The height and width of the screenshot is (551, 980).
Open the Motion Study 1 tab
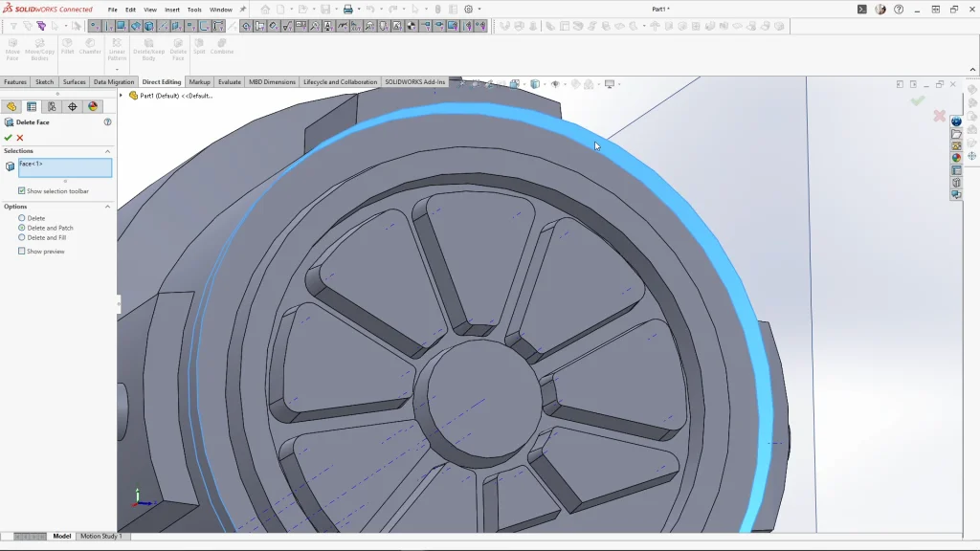100,537
